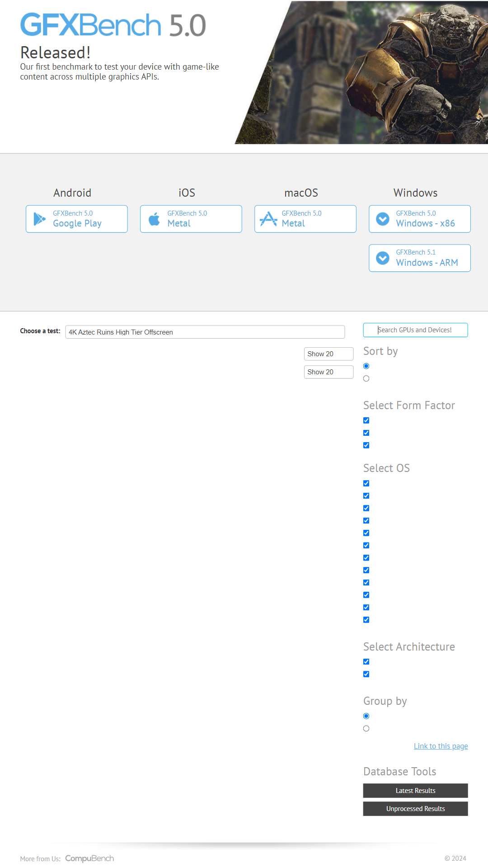Click the Windows platform heading
Image resolution: width=488 pixels, height=868 pixels.
click(x=416, y=193)
